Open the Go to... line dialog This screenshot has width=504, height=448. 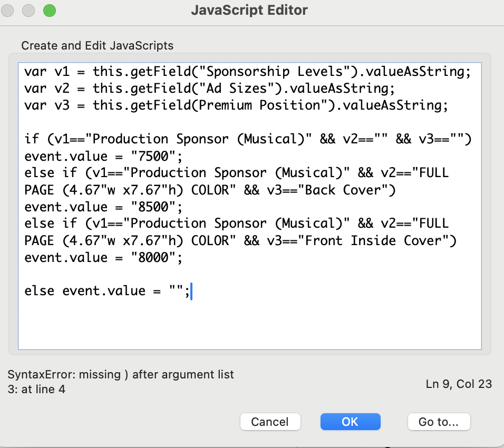tap(438, 422)
